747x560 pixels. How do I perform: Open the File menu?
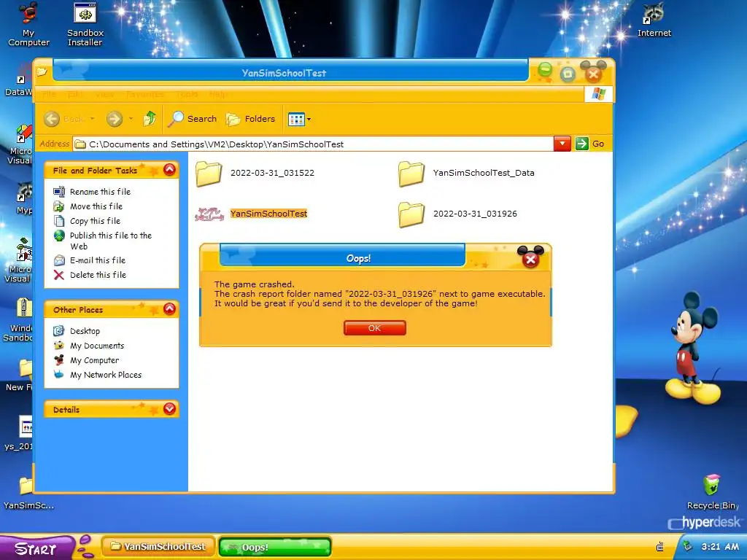click(x=49, y=94)
